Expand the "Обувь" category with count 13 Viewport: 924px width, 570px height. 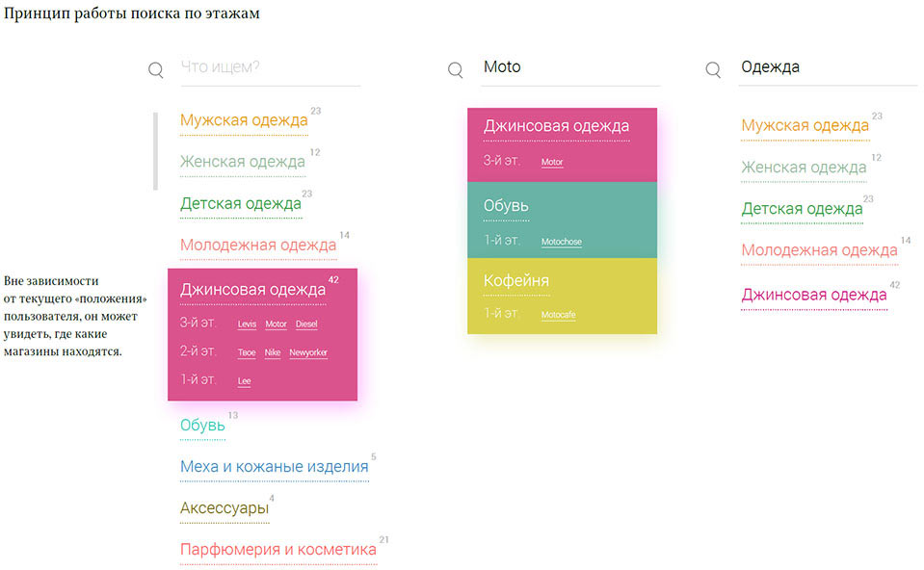[202, 425]
